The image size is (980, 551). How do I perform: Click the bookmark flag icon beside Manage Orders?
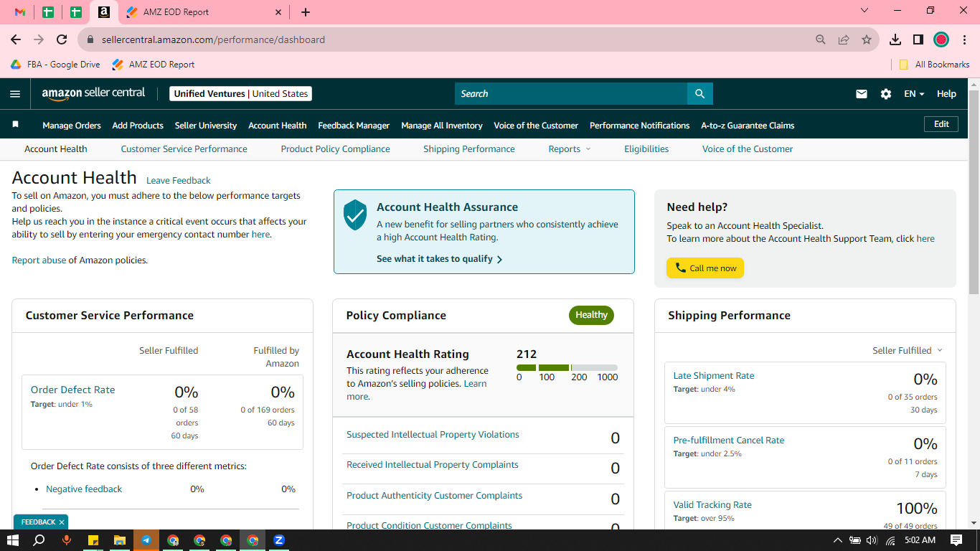coord(16,125)
